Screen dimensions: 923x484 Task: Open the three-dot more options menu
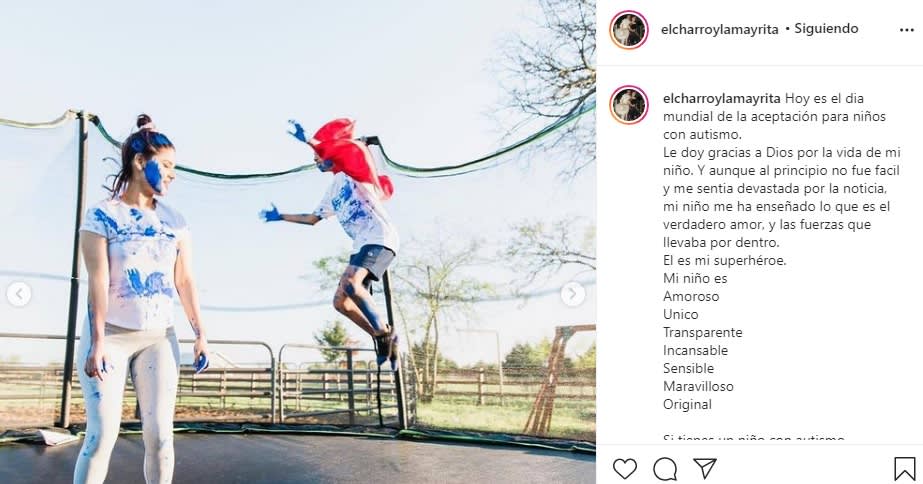pyautogui.click(x=907, y=30)
